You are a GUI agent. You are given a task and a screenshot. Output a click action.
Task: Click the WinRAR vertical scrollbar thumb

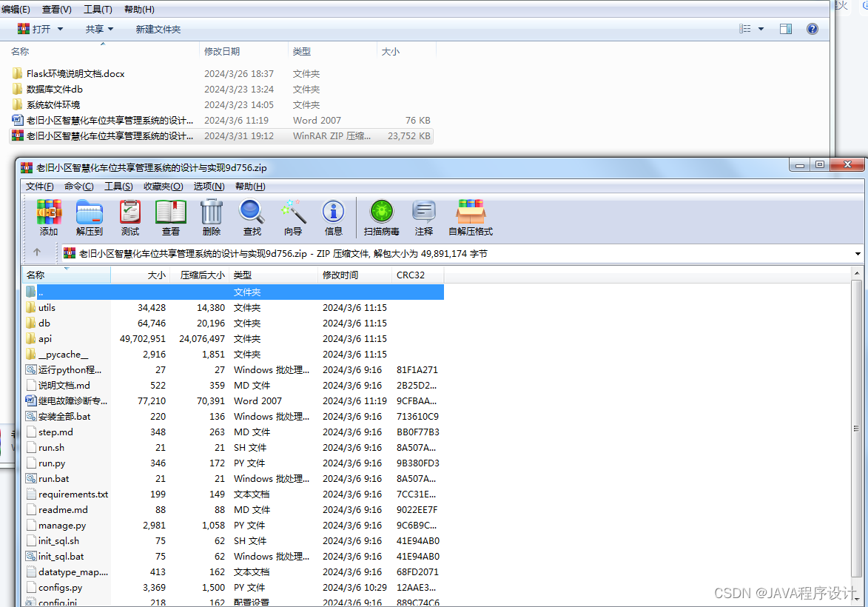point(858,428)
